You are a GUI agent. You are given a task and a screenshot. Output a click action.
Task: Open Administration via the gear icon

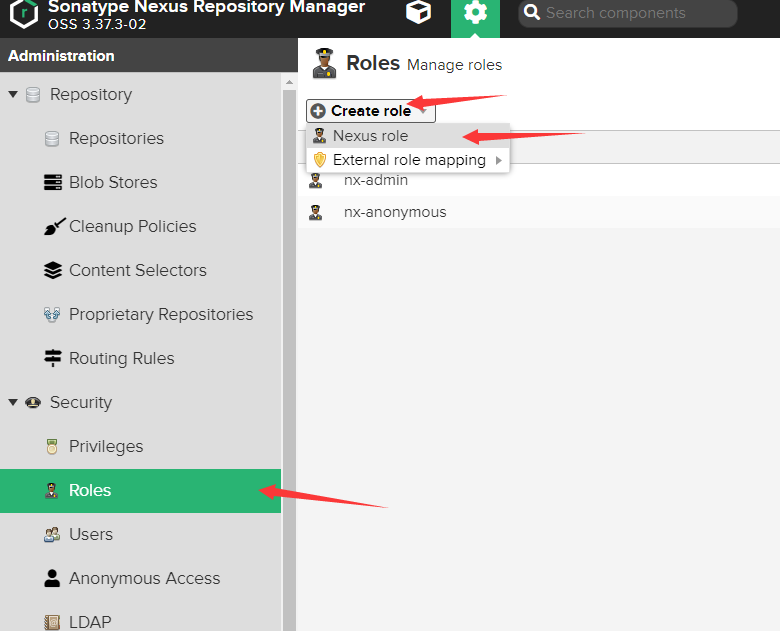(x=475, y=13)
